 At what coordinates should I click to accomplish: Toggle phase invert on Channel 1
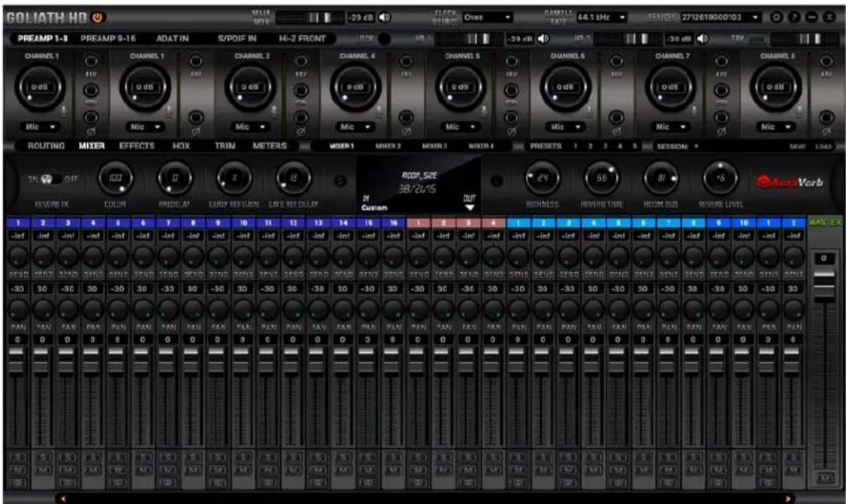pos(91,117)
